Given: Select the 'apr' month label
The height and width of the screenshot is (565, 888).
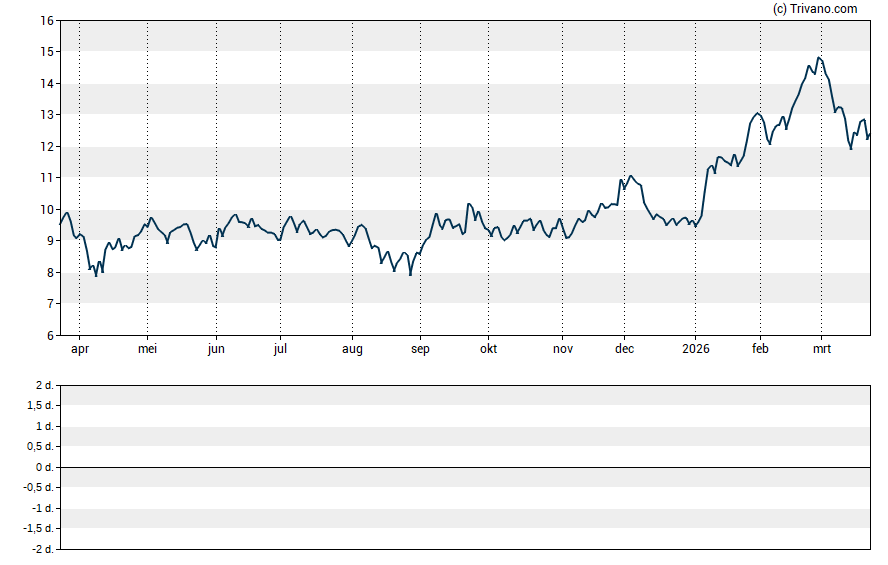Looking at the screenshot, I should pyautogui.click(x=79, y=349).
